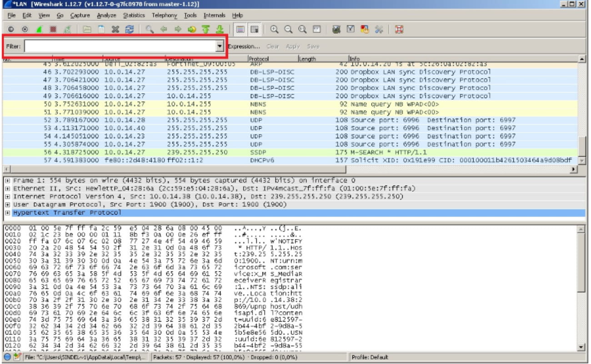The width and height of the screenshot is (591, 364).
Task: Open the Internals menu
Action: [x=214, y=15]
